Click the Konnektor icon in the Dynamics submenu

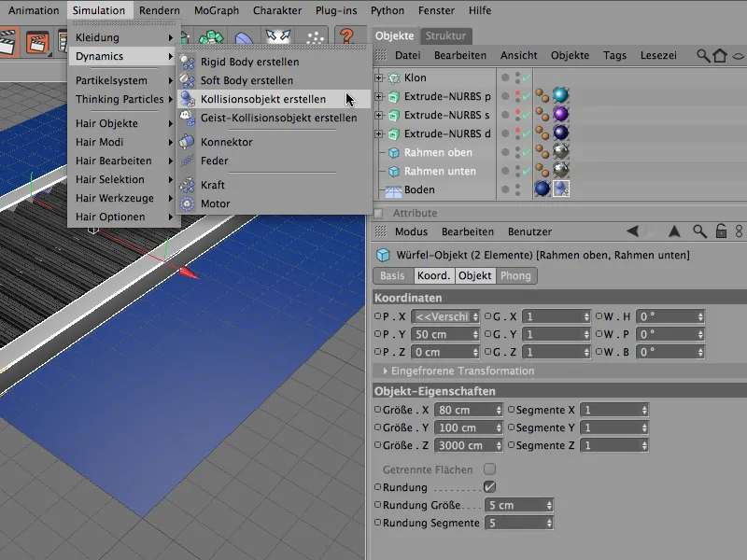click(186, 142)
